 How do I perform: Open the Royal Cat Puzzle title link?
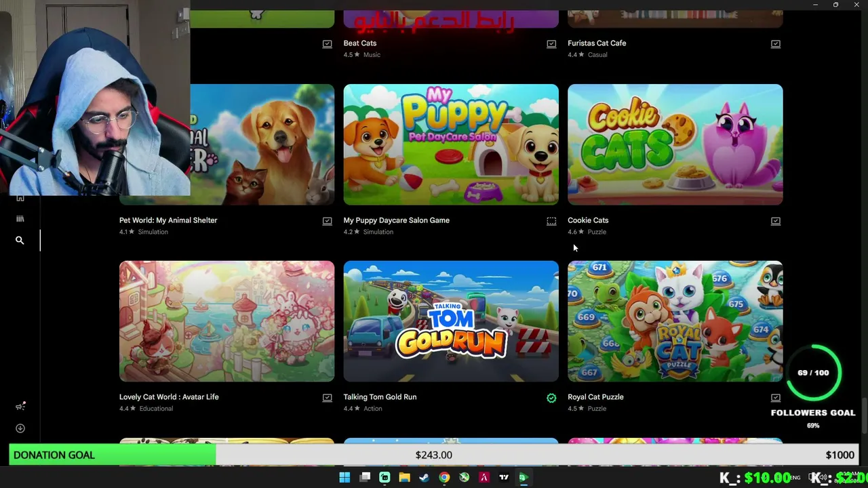(x=595, y=397)
